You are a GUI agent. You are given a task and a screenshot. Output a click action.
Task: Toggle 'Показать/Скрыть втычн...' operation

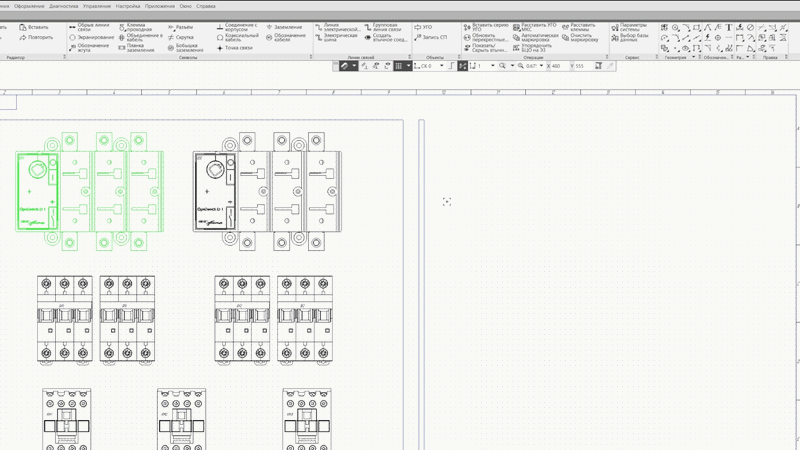click(486, 47)
